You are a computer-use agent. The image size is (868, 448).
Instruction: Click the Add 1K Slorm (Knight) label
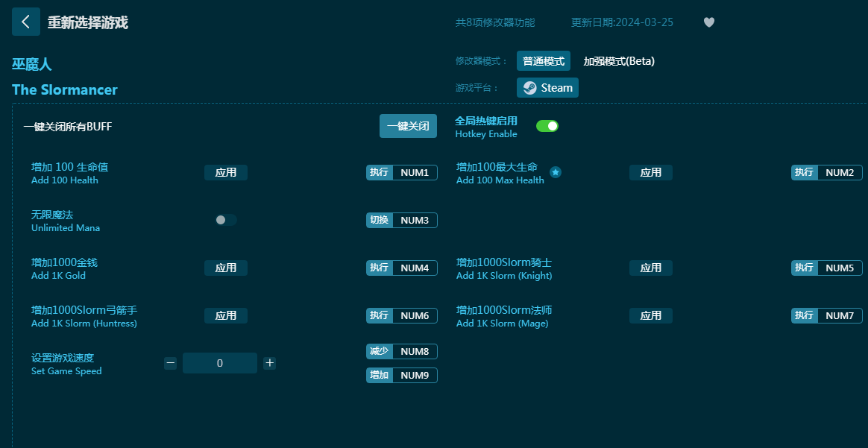click(x=504, y=276)
